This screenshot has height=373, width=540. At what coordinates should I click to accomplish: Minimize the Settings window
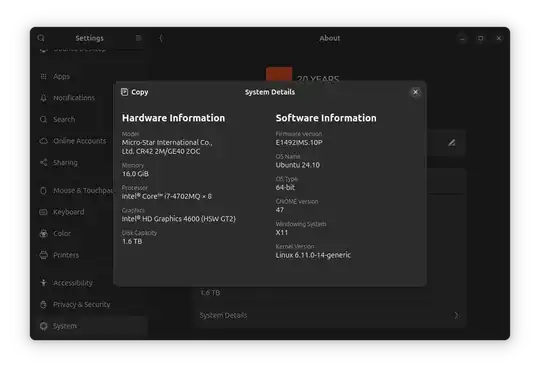[x=462, y=38]
